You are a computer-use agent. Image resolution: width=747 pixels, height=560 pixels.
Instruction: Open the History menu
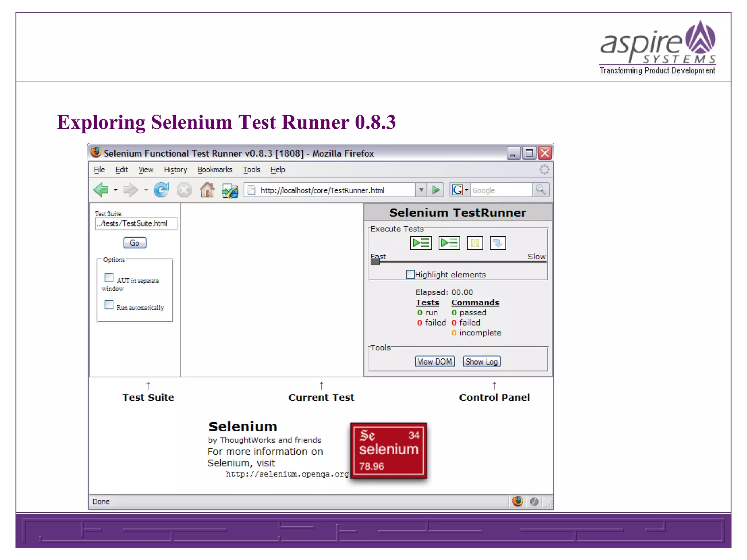pos(175,170)
